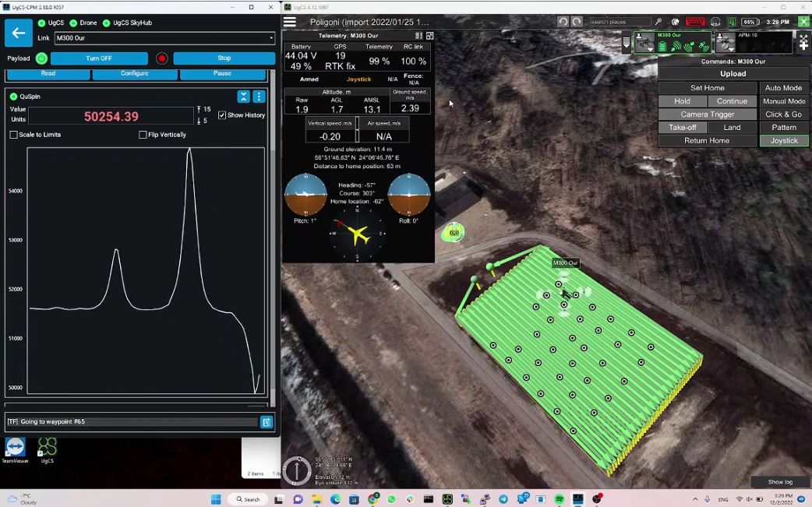The image size is (812, 507).
Task: Open the log copy icon beside the waypoint message
Action: tap(267, 422)
